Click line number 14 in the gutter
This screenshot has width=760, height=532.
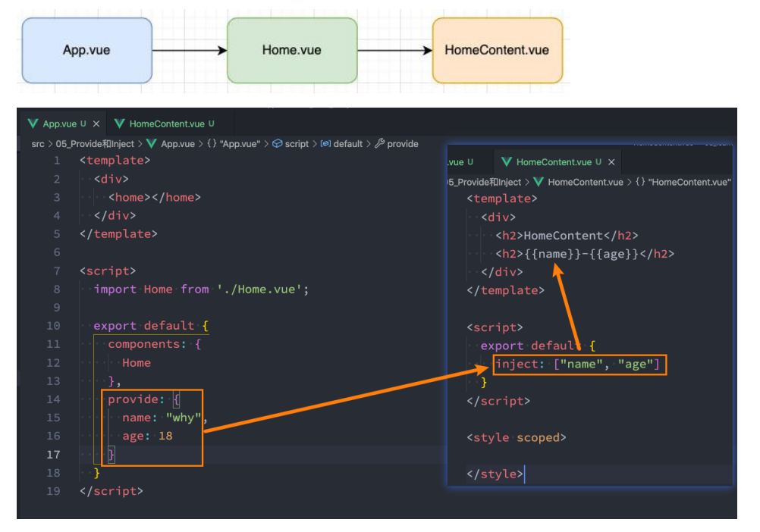(x=53, y=399)
